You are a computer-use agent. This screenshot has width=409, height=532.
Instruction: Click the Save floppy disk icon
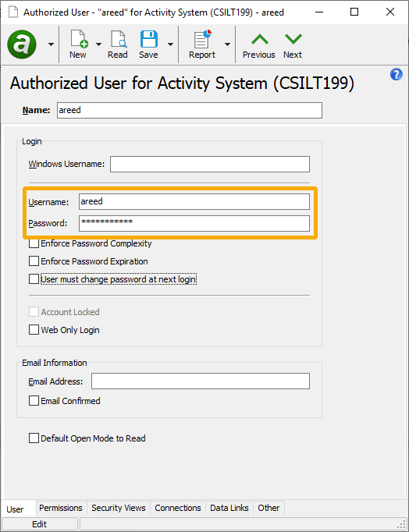(x=148, y=39)
